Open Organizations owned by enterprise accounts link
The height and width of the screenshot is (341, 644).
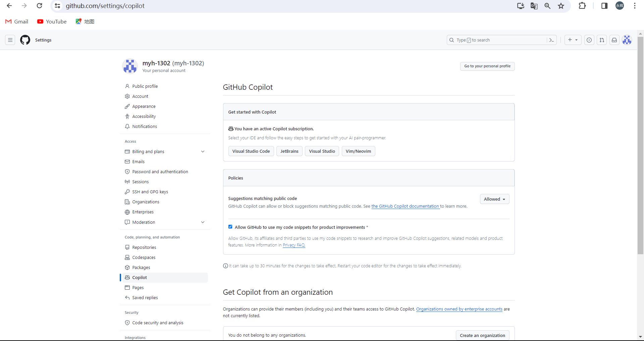point(459,309)
